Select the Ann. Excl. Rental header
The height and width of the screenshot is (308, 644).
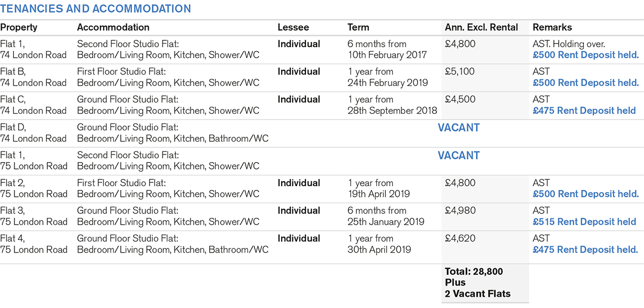click(481, 27)
